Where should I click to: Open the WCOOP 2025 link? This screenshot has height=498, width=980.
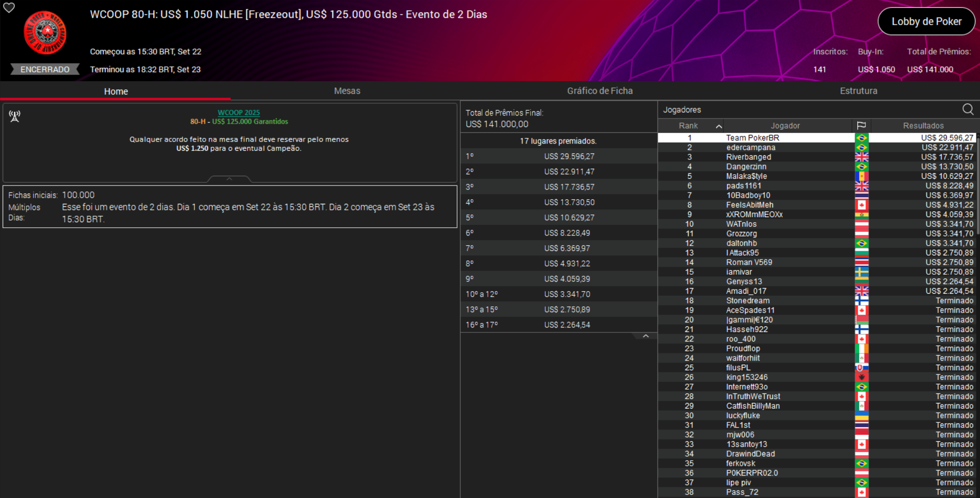239,112
